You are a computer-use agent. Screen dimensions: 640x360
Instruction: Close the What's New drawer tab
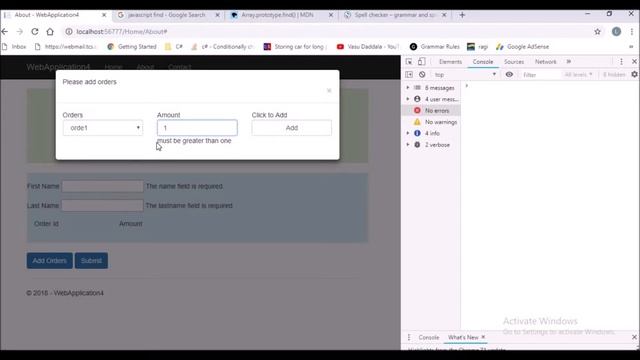[x=483, y=337]
